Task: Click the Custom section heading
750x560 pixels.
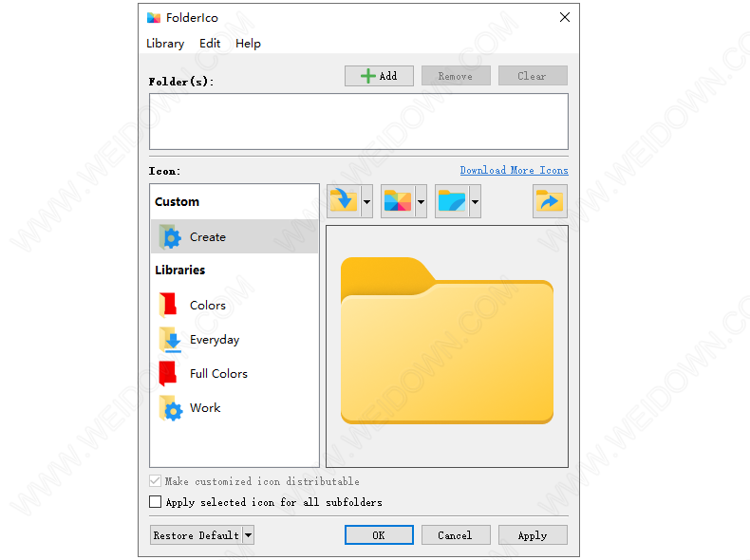Action: [177, 202]
